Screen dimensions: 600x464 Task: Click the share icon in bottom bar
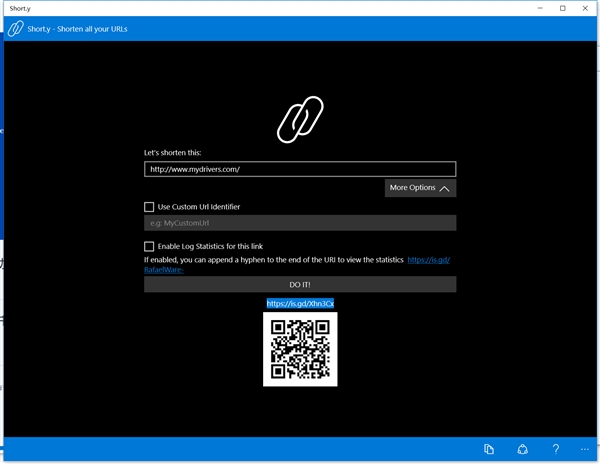[x=522, y=449]
